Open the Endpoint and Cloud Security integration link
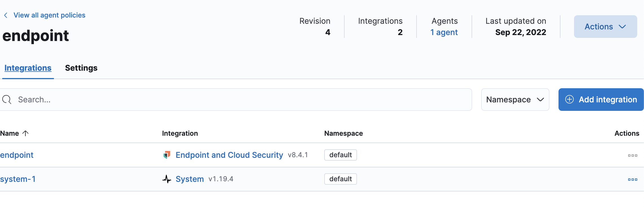Screen dimensions: 644x207 (x=229, y=155)
